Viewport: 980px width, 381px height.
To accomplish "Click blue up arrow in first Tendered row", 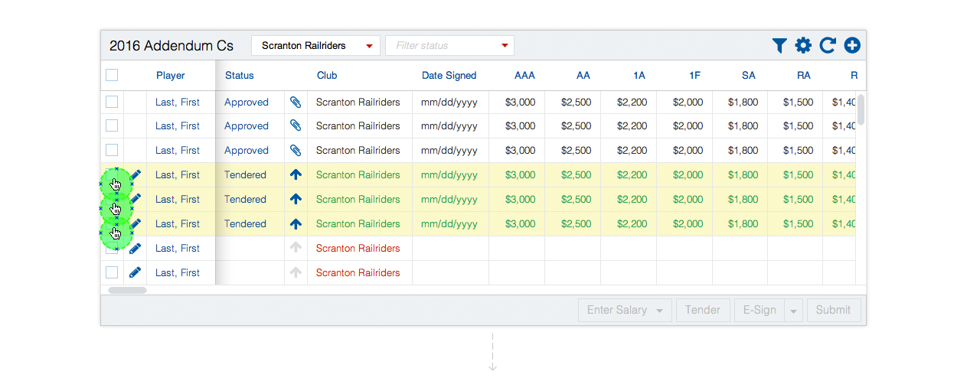I will [x=296, y=174].
